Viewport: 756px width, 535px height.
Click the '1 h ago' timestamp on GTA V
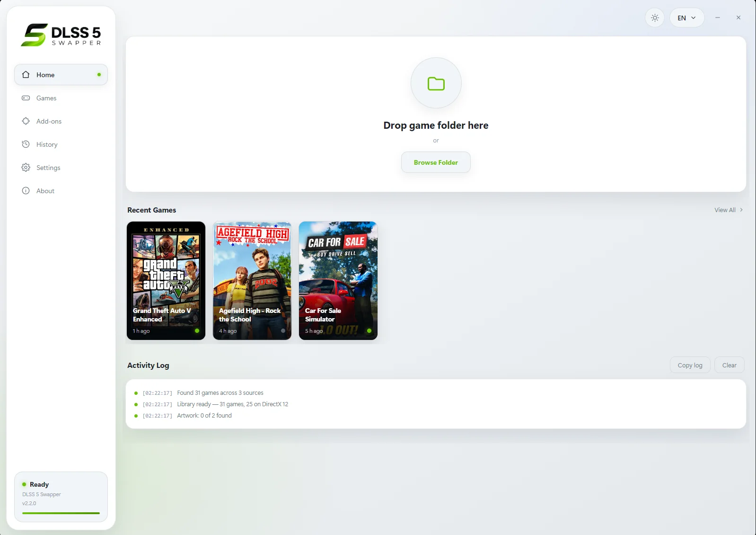tap(141, 331)
